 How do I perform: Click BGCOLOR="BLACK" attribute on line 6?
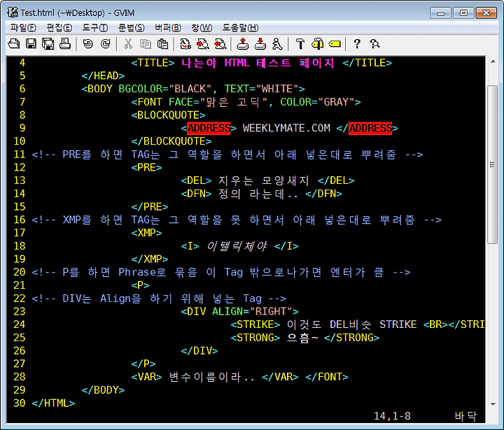165,89
